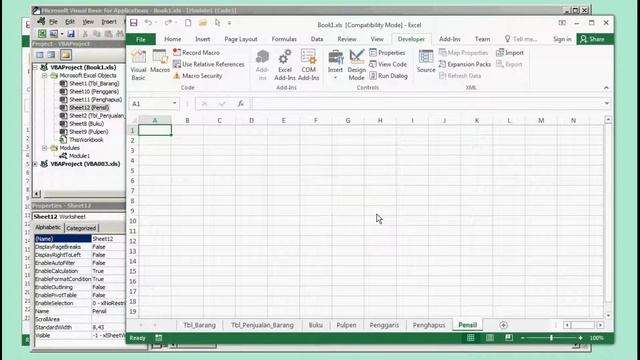Click zoom in plus button
The width and height of the screenshot is (640, 360).
[580, 338]
